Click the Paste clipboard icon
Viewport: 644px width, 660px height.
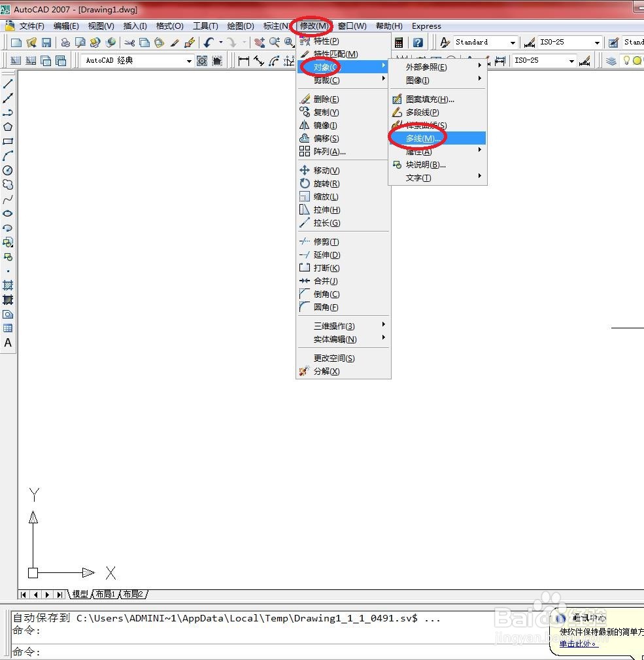159,42
